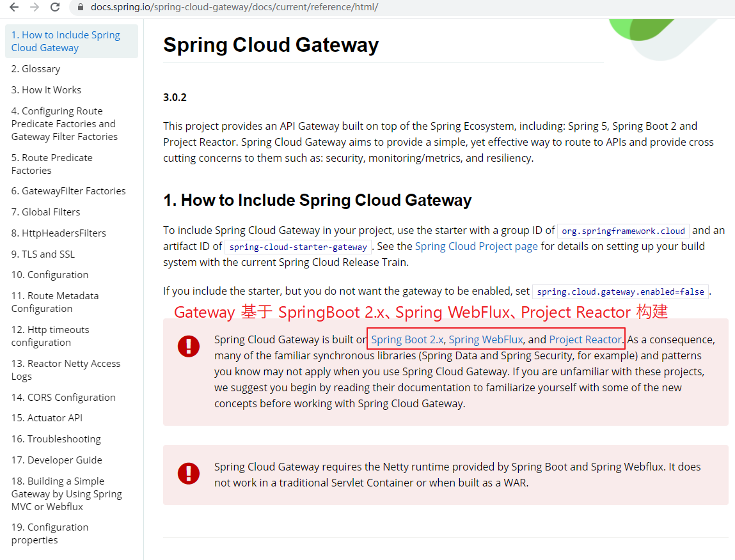Select the Glossary section in sidebar

36,68
